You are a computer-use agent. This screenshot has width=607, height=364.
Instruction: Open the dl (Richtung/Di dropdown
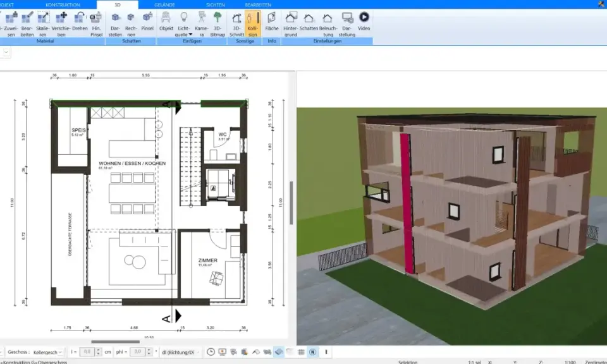point(180,352)
